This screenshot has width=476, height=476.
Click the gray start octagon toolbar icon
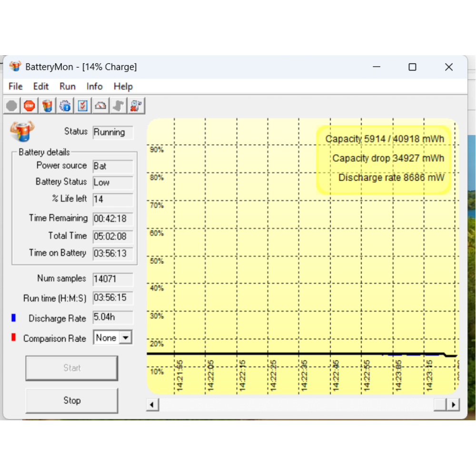pyautogui.click(x=12, y=106)
